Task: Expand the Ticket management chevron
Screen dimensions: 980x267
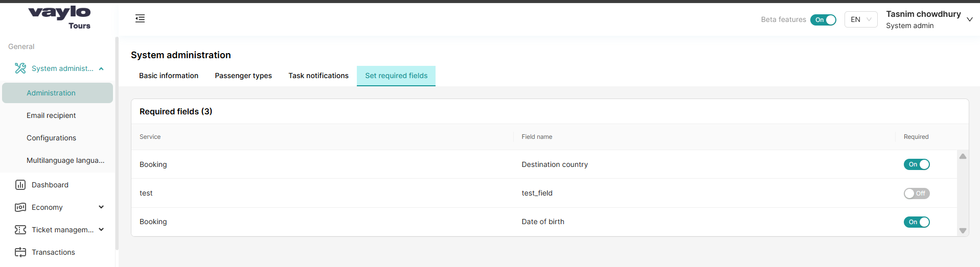Action: coord(101,230)
